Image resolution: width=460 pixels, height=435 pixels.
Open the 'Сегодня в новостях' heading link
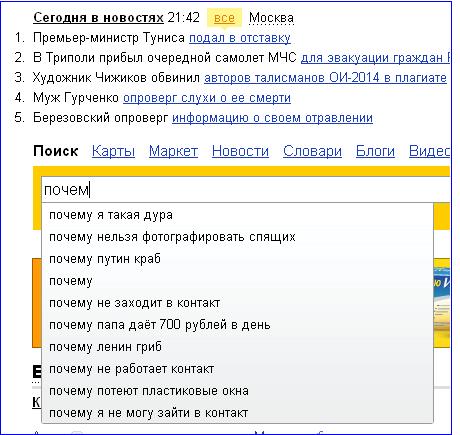(x=98, y=18)
